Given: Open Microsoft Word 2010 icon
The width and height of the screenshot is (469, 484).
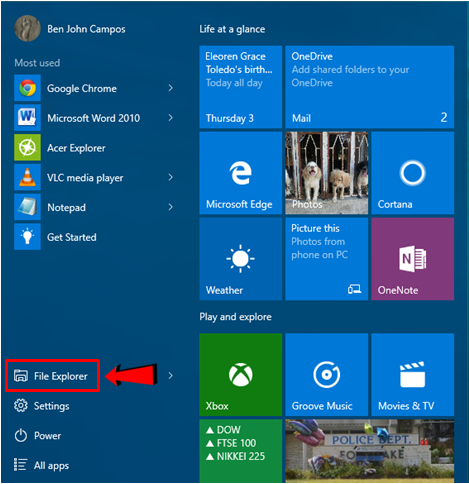Looking at the screenshot, I should click(27, 118).
